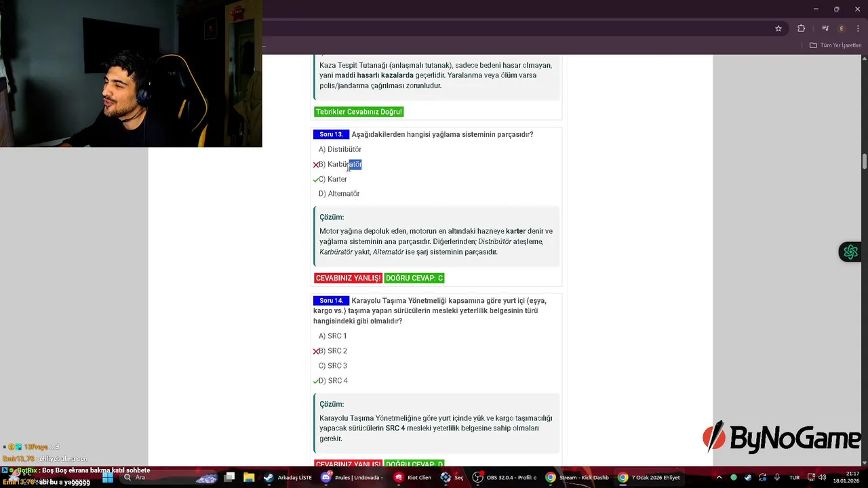
Task: Open the volume speaker tray icon
Action: [x=822, y=477]
